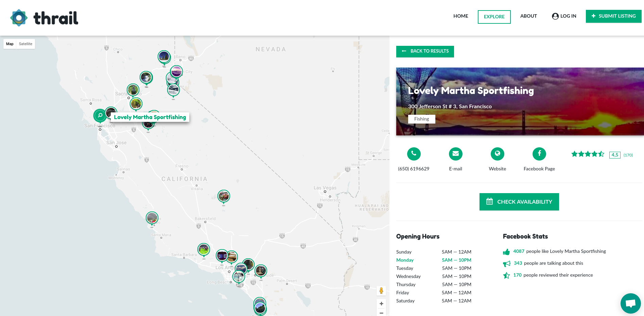This screenshot has width=644, height=316.
Task: Click the phone number (650) 6196629
Action: tap(414, 169)
